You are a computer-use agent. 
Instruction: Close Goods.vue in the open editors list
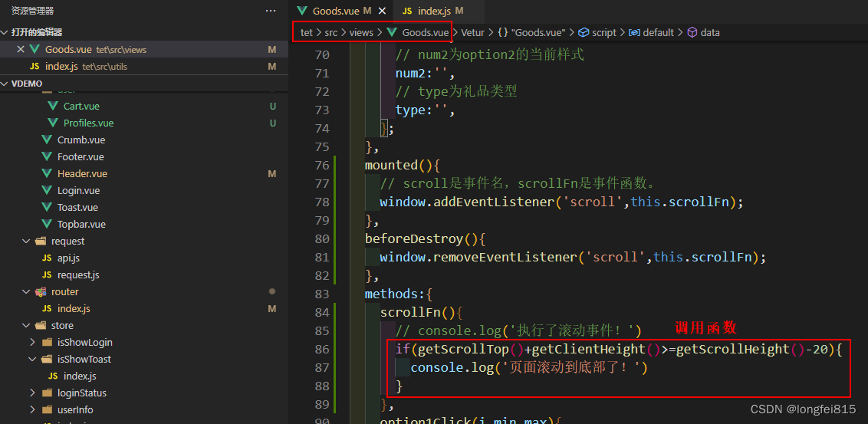click(x=21, y=49)
